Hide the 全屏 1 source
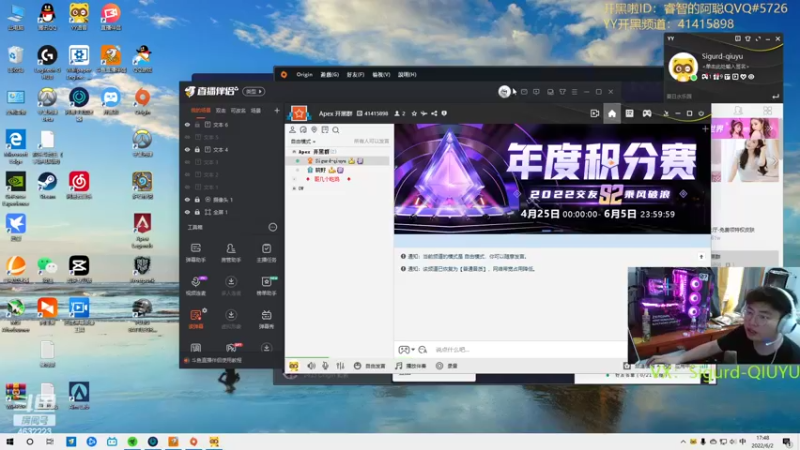The image size is (800, 450). (x=187, y=212)
